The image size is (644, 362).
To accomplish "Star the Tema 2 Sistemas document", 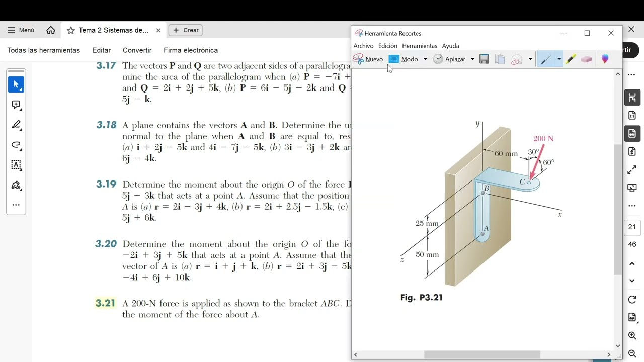I will [71, 30].
